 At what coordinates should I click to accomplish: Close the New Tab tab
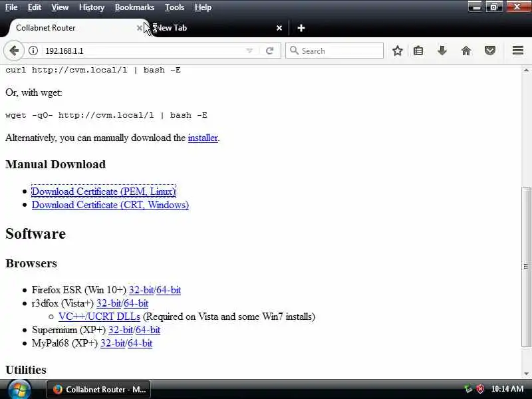pyautogui.click(x=279, y=28)
